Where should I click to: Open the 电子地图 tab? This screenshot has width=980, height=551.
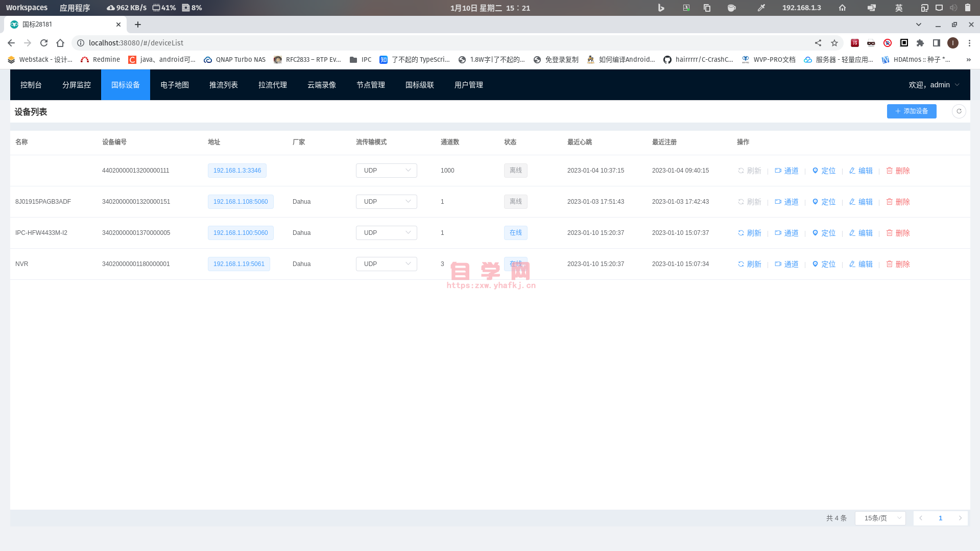pyautogui.click(x=175, y=85)
